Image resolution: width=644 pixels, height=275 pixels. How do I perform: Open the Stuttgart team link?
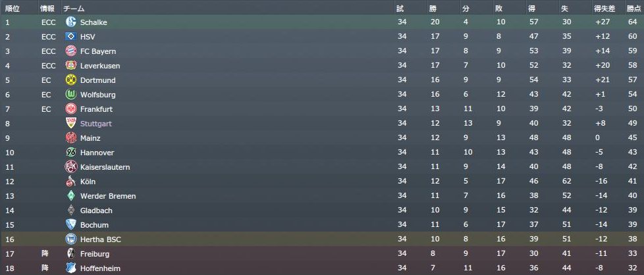pos(96,124)
